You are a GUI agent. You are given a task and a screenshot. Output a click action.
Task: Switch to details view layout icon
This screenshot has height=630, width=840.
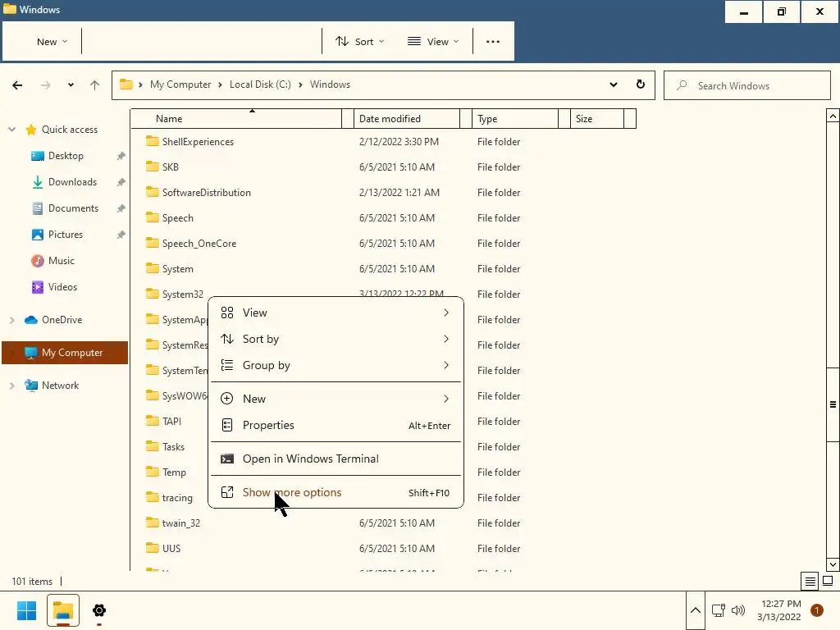coord(810,581)
